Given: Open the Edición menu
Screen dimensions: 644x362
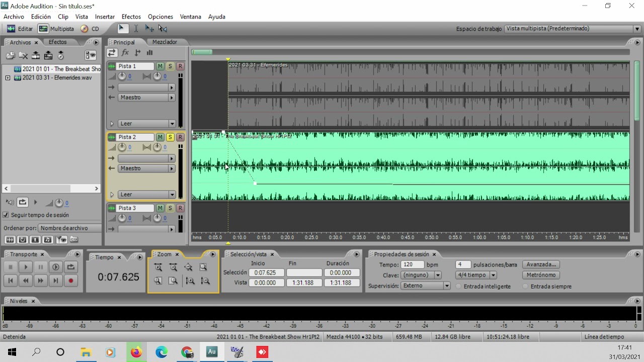Looking at the screenshot, I should pyautogui.click(x=41, y=17).
